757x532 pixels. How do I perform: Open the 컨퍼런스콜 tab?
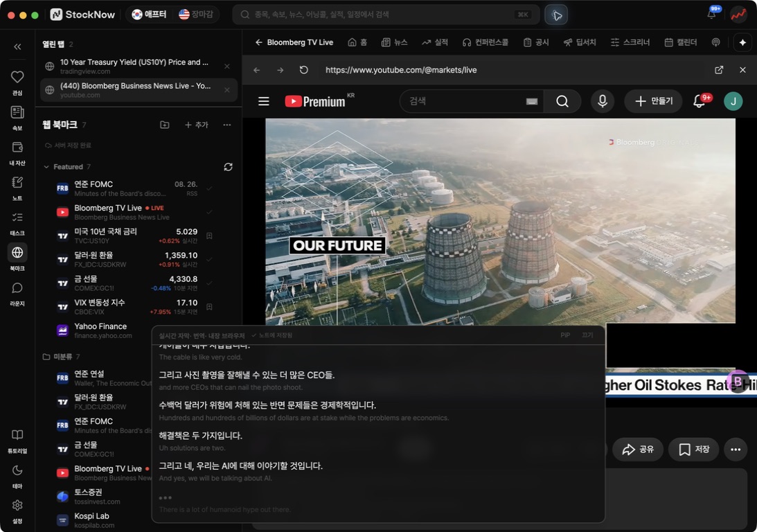pos(486,42)
